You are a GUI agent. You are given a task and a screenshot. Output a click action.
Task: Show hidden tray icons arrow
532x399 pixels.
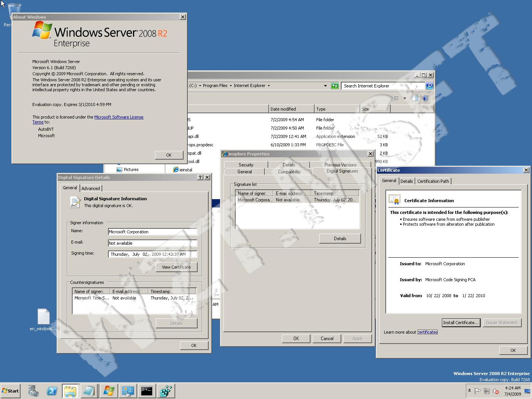pos(469,391)
